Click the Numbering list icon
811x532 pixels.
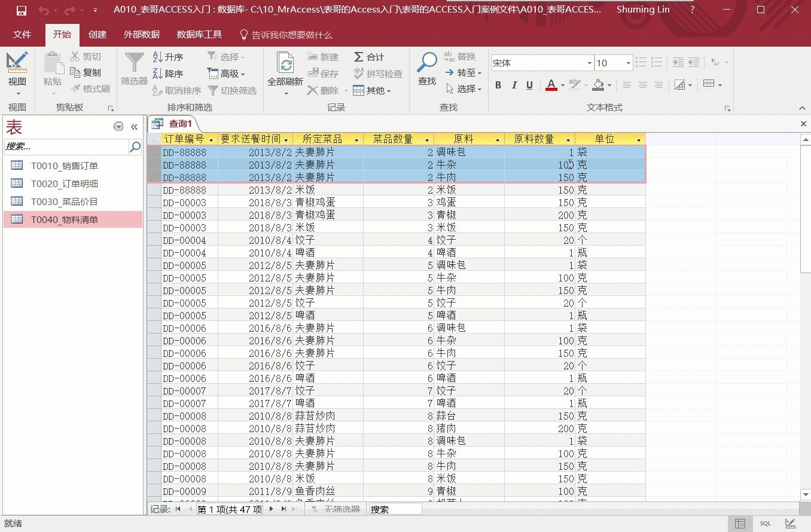657,62
